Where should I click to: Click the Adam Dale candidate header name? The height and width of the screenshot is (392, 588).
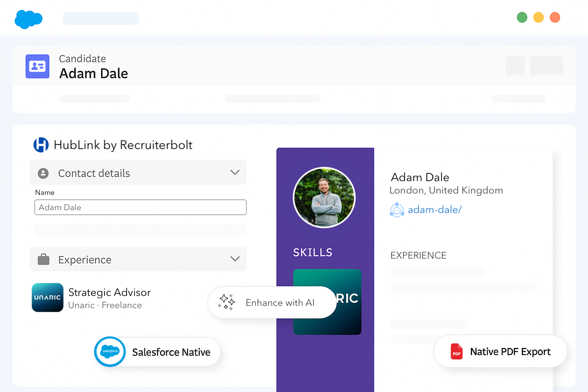[x=94, y=73]
